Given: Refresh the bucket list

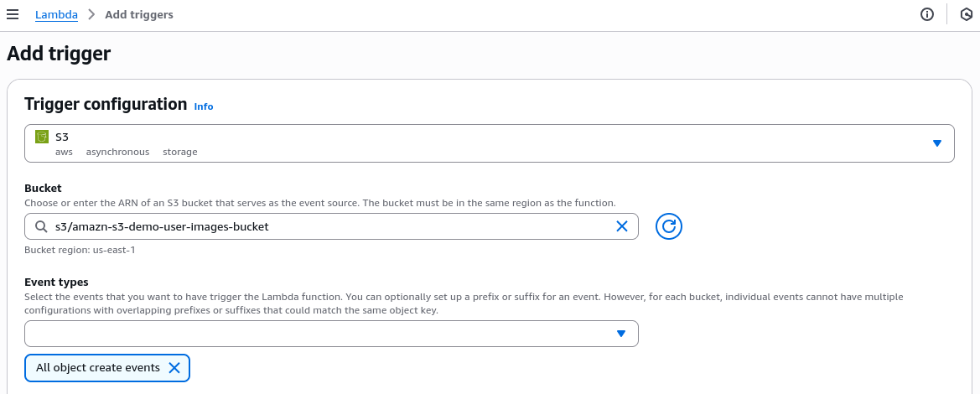Looking at the screenshot, I should 668,226.
